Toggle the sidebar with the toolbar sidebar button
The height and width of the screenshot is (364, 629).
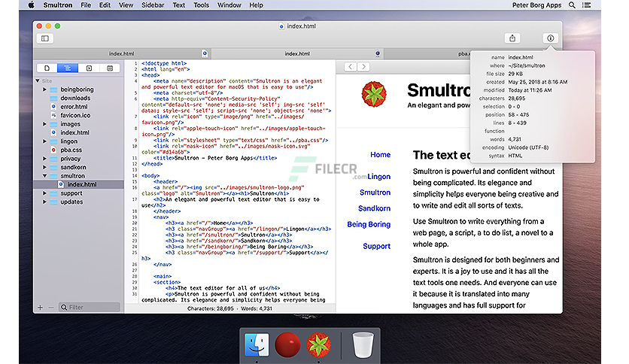[x=45, y=38]
